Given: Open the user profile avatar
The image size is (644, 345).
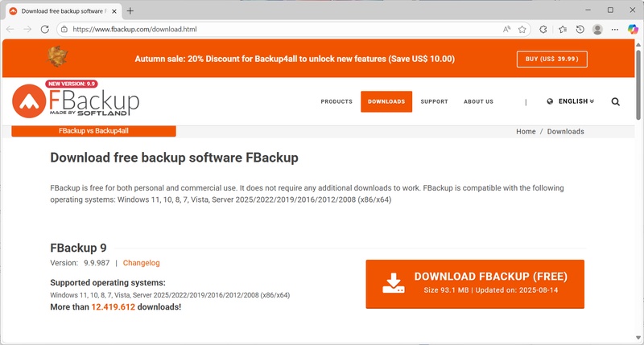Looking at the screenshot, I should click(x=597, y=29).
